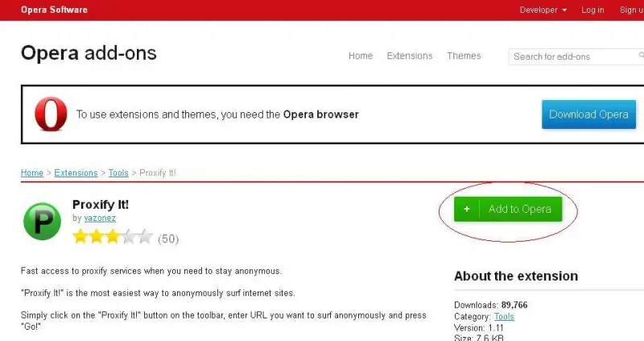Open the Home navigation item
This screenshot has width=644, height=341.
361,56
